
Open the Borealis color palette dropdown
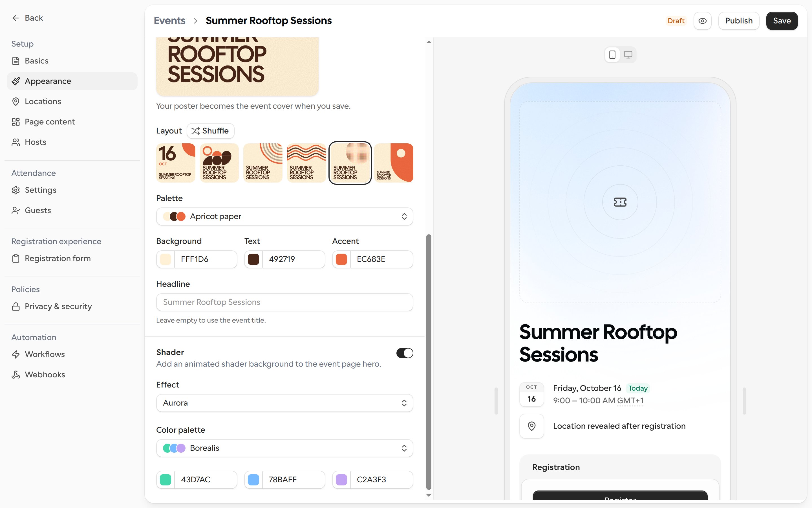tap(284, 448)
